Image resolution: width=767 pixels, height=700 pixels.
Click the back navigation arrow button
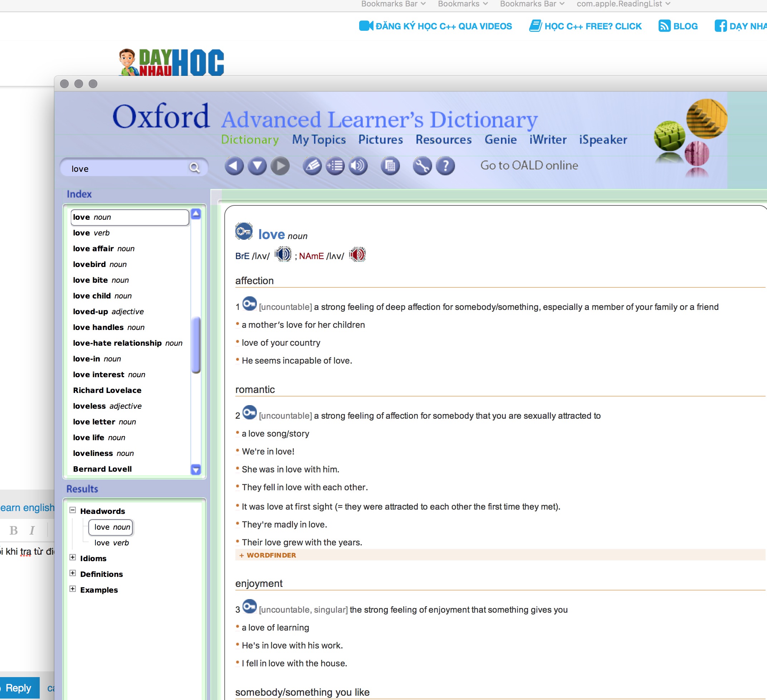click(x=234, y=166)
